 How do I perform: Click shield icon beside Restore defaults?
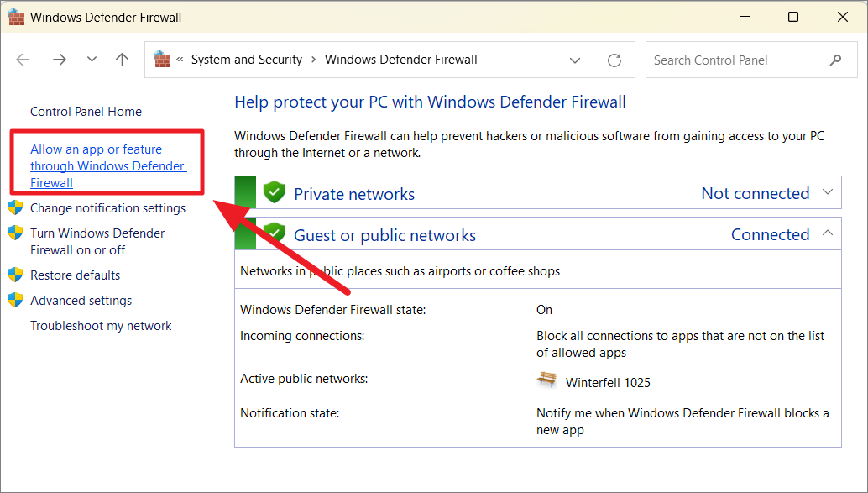15,275
